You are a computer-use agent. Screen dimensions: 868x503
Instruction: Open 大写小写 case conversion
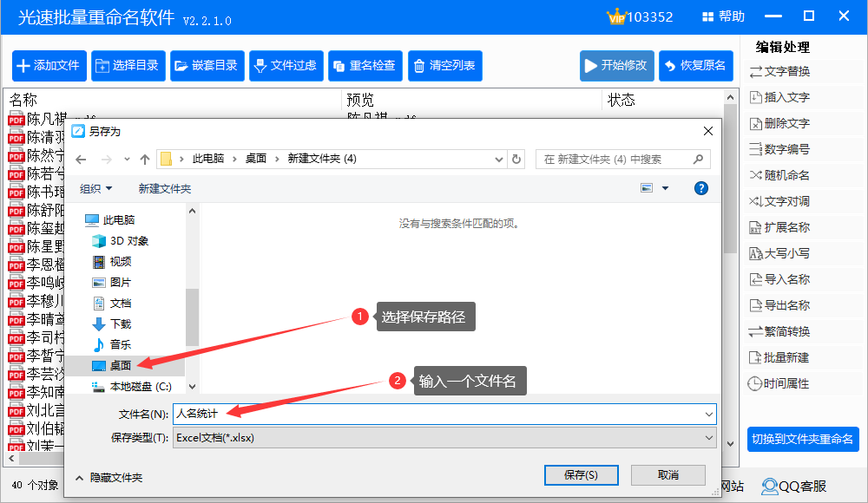pyautogui.click(x=780, y=253)
